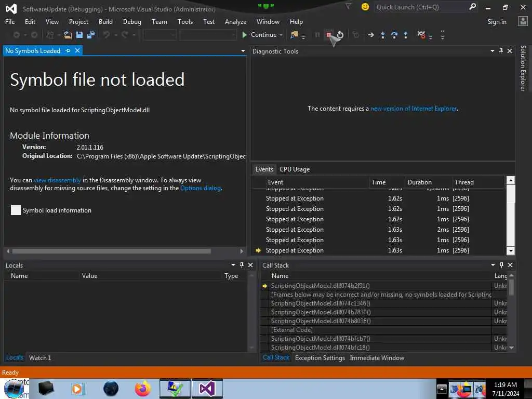This screenshot has height=399, width=532.
Task: Click the view disassembly link
Action: (57, 180)
